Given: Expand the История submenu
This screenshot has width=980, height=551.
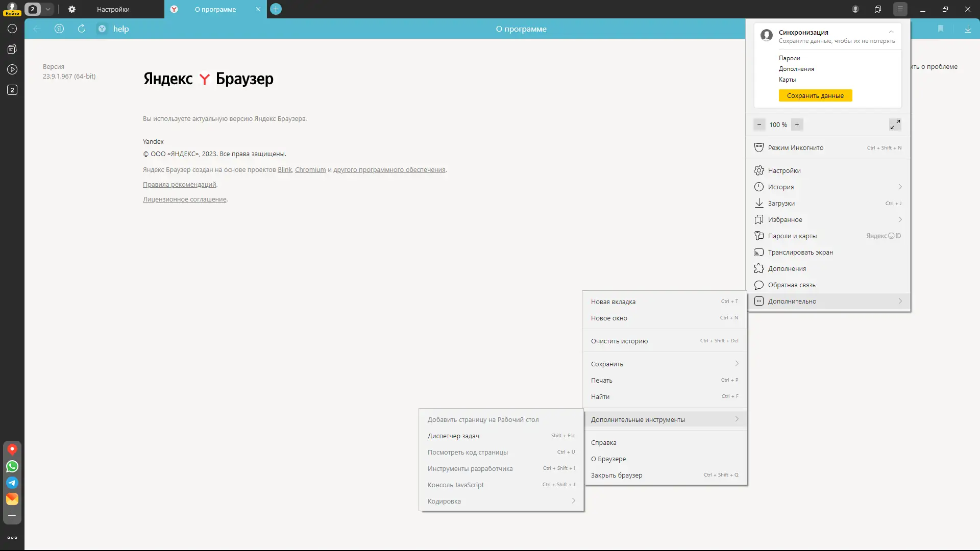Looking at the screenshot, I should (900, 187).
